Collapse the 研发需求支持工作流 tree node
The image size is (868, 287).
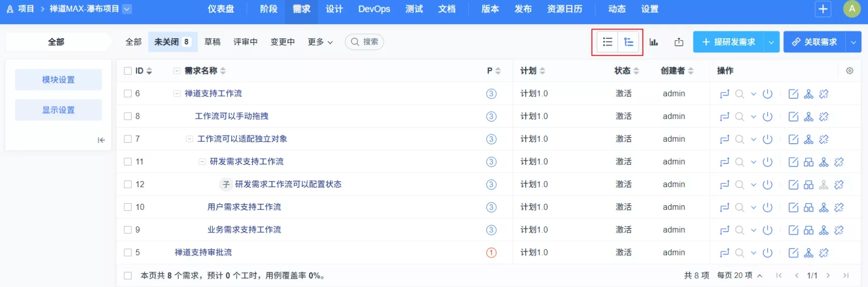coord(202,162)
